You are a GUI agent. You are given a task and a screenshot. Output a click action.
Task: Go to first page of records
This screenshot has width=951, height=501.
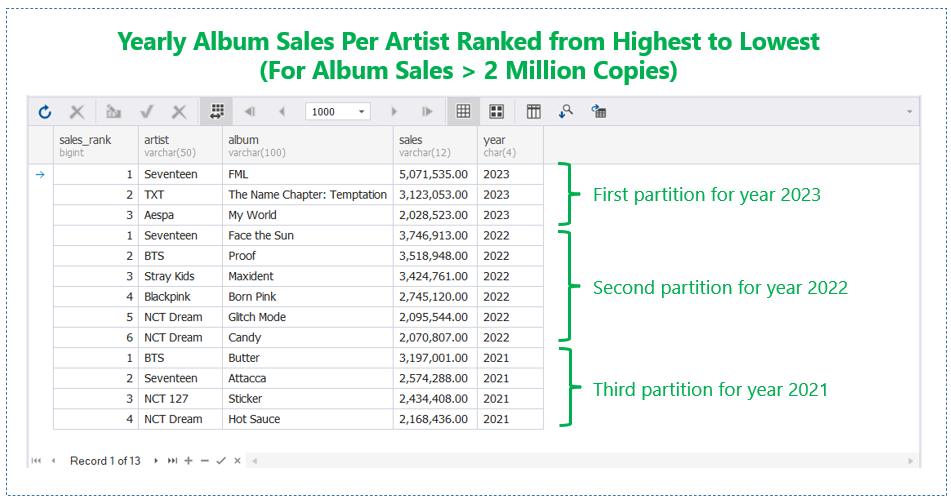(x=250, y=112)
